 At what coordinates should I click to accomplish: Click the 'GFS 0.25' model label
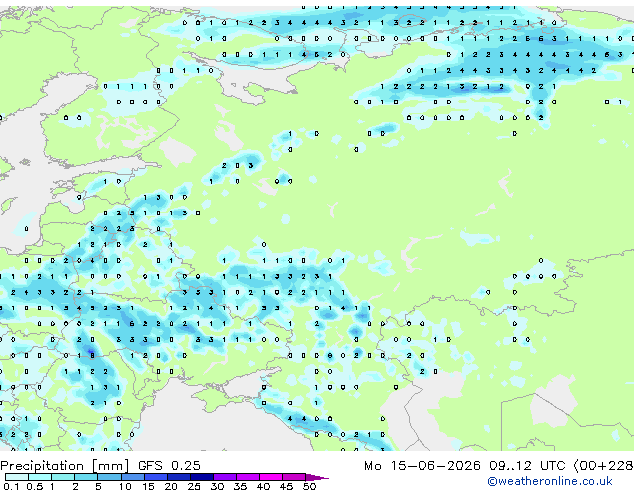pyautogui.click(x=169, y=466)
